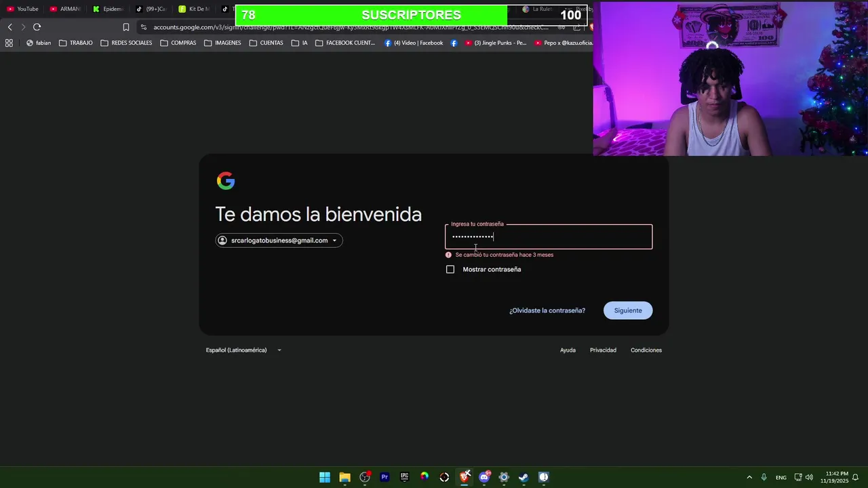The width and height of the screenshot is (868, 488).
Task: Launch Adobe Premiere Pro from the taskbar
Action: (384, 477)
